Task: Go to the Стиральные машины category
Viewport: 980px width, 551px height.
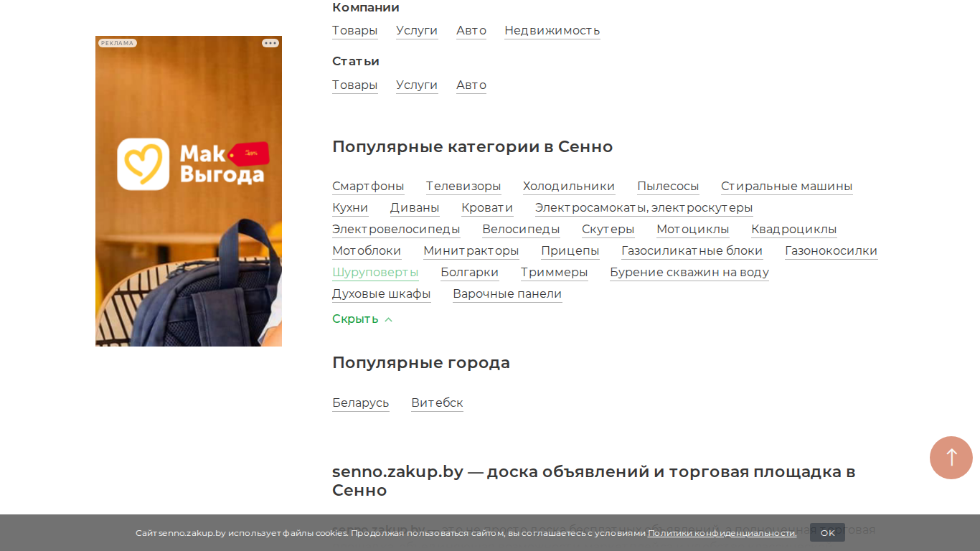Action: tap(787, 187)
